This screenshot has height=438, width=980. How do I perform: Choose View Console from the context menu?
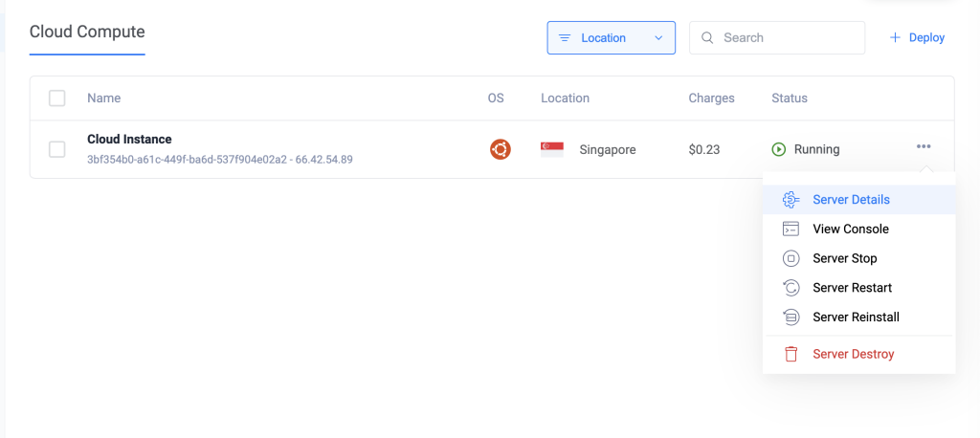pos(850,230)
